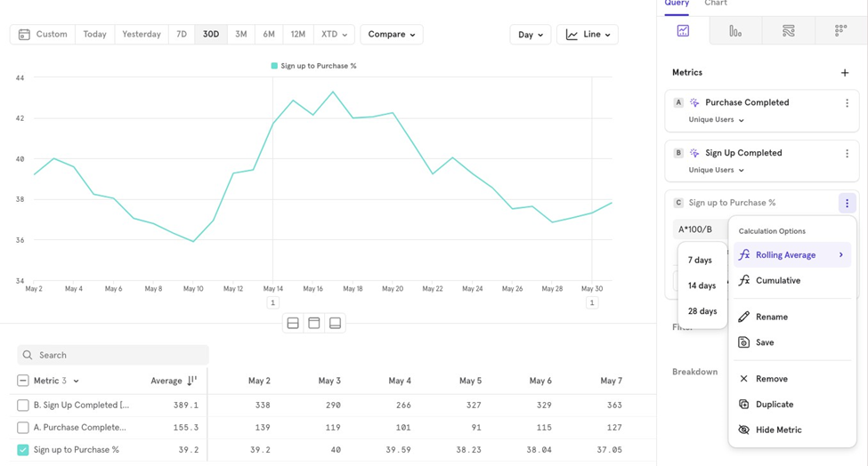Select 14 days rolling average option
The height and width of the screenshot is (466, 868).
tap(702, 285)
